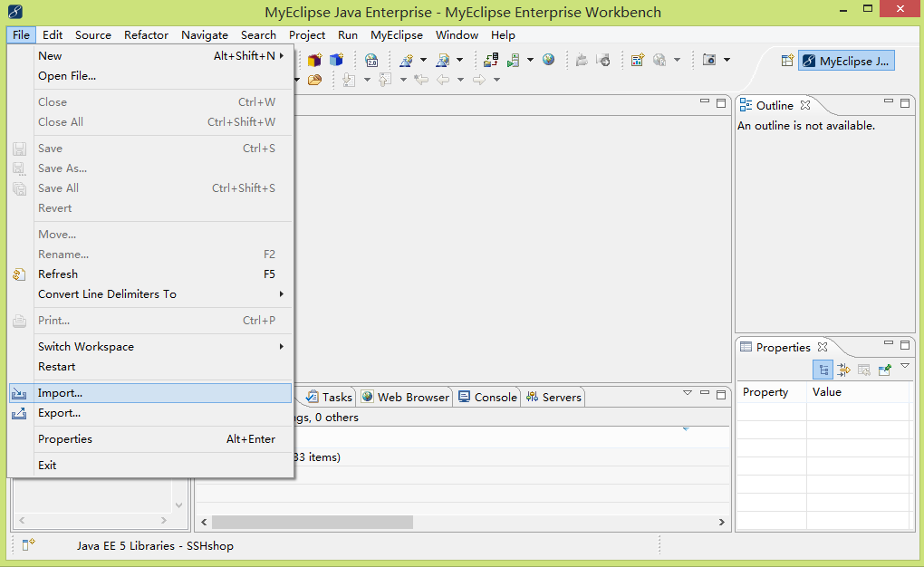
Task: Select Open File... menu entry
Action: pyautogui.click(x=150, y=76)
